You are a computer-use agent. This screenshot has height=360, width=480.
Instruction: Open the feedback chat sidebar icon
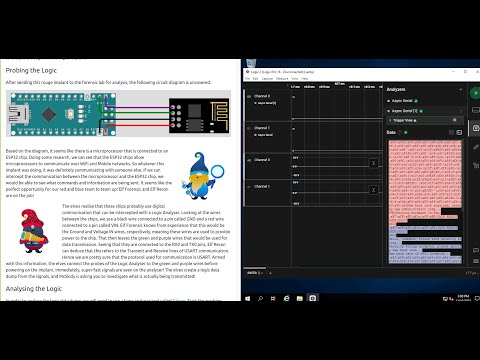point(476,250)
